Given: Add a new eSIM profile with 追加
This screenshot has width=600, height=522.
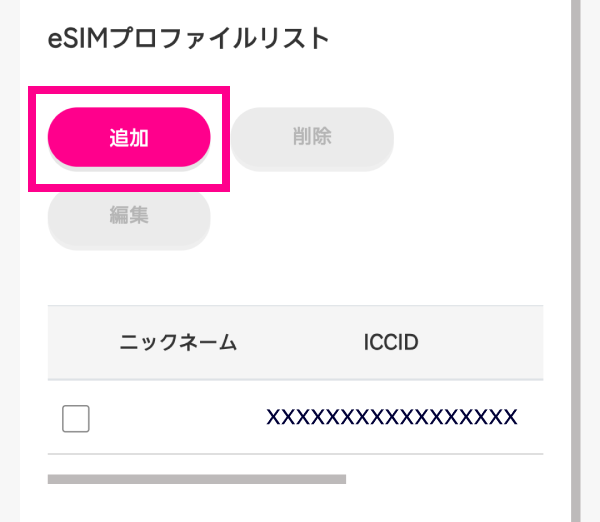Looking at the screenshot, I should point(129,137).
